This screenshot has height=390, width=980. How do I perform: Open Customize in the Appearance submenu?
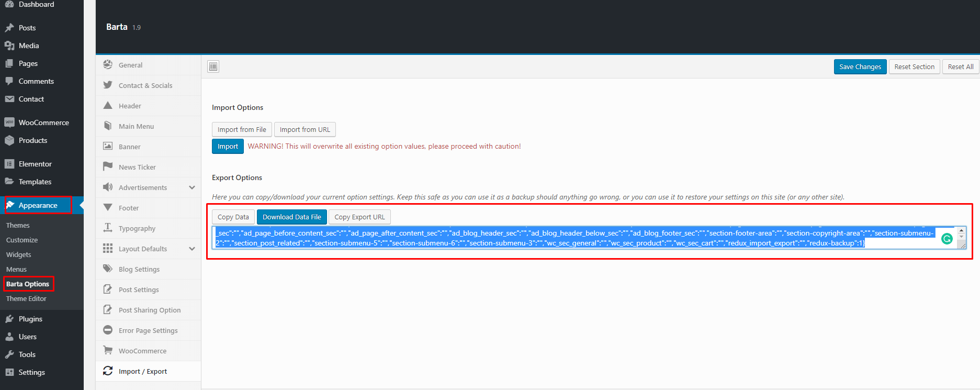coord(22,240)
